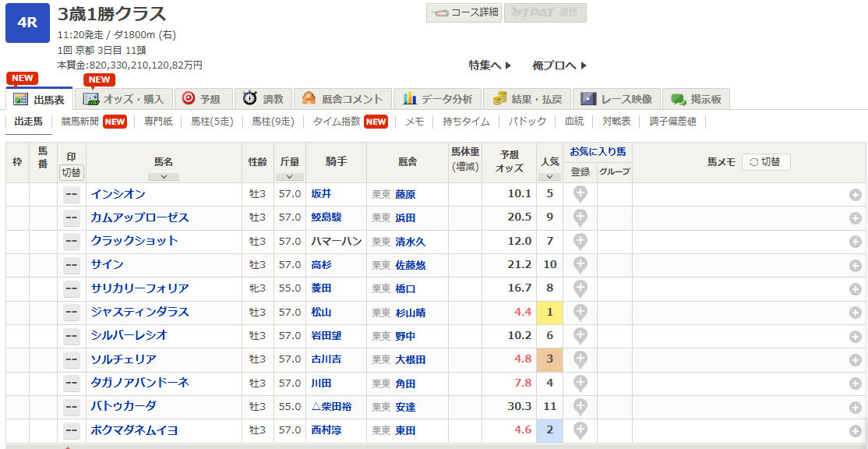The image size is (868, 449).
Task: Go to 俺プロへ link
Action: [x=559, y=65]
